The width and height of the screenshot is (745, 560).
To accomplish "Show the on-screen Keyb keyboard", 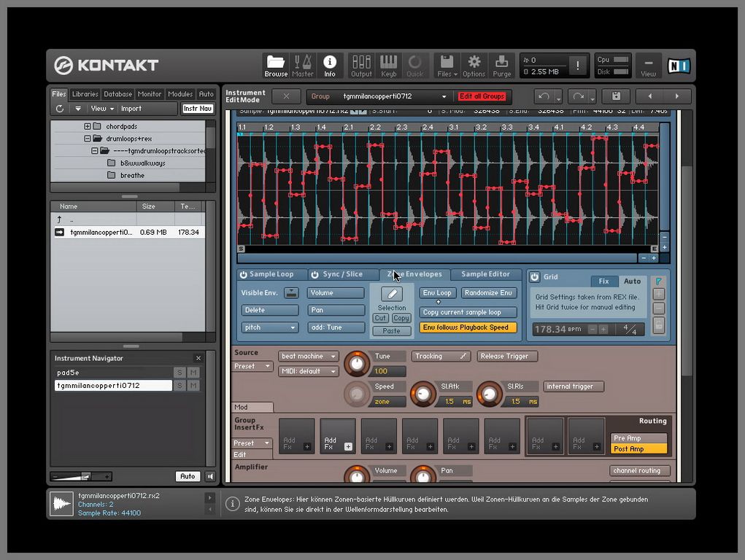I will pos(388,66).
